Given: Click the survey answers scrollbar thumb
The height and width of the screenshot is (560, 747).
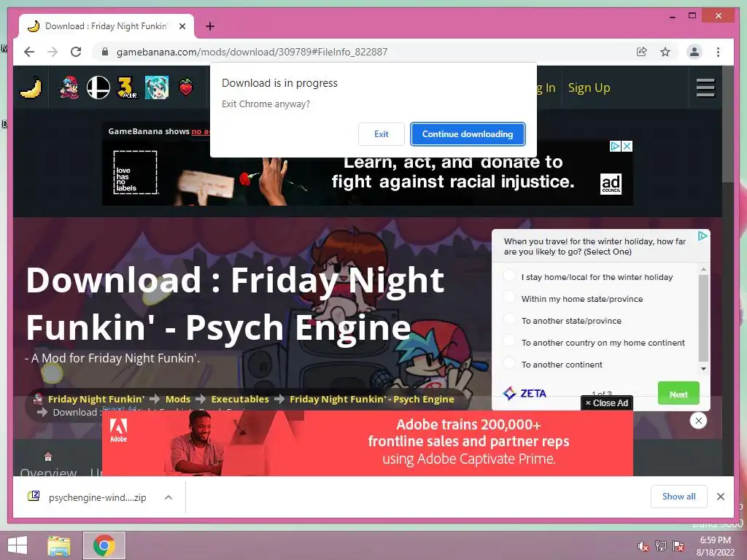Looking at the screenshot, I should click(x=703, y=318).
